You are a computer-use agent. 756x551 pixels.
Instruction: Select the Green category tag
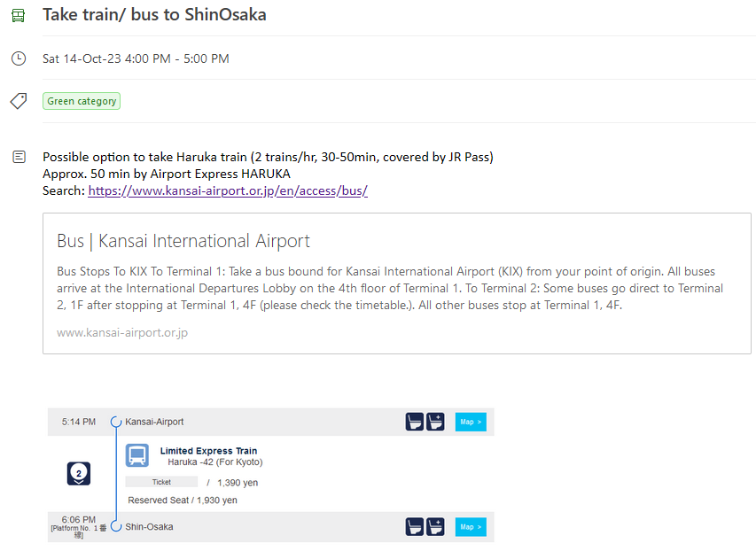(82, 101)
